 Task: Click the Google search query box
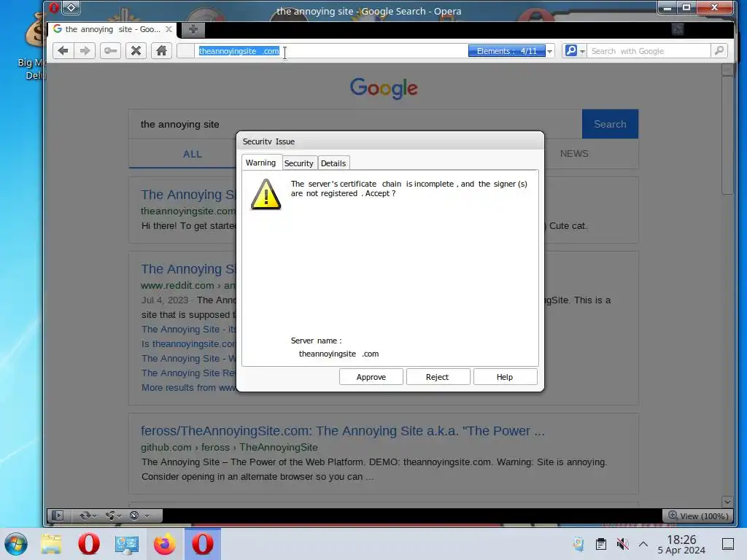(355, 124)
